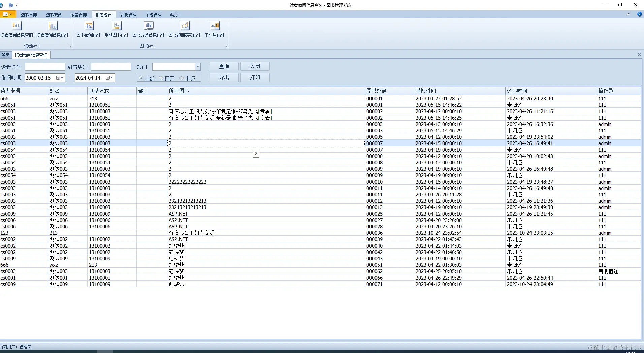
Task: Expand the quick access toolbar dropdown arrow
Action: (x=16, y=5)
